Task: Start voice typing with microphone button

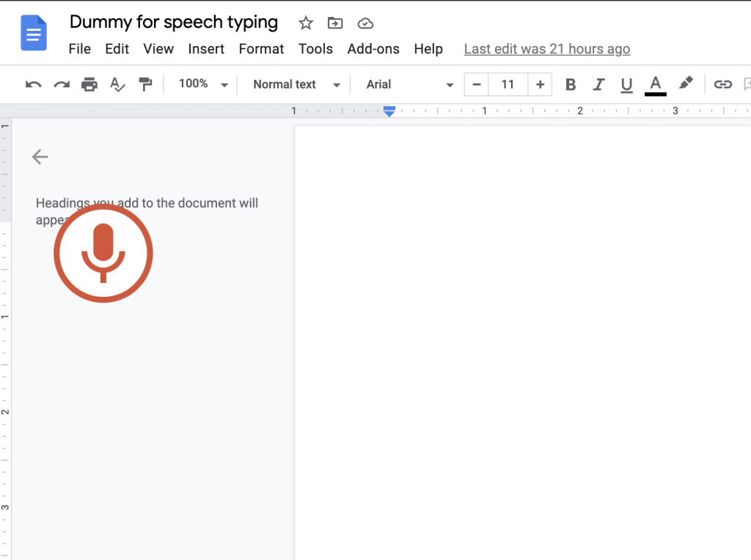Action: [103, 253]
